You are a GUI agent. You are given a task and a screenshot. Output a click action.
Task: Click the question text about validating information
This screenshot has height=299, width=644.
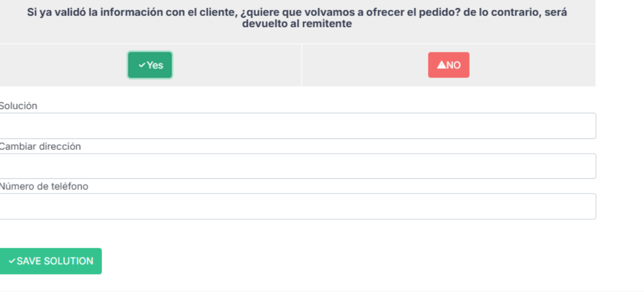coord(296,13)
